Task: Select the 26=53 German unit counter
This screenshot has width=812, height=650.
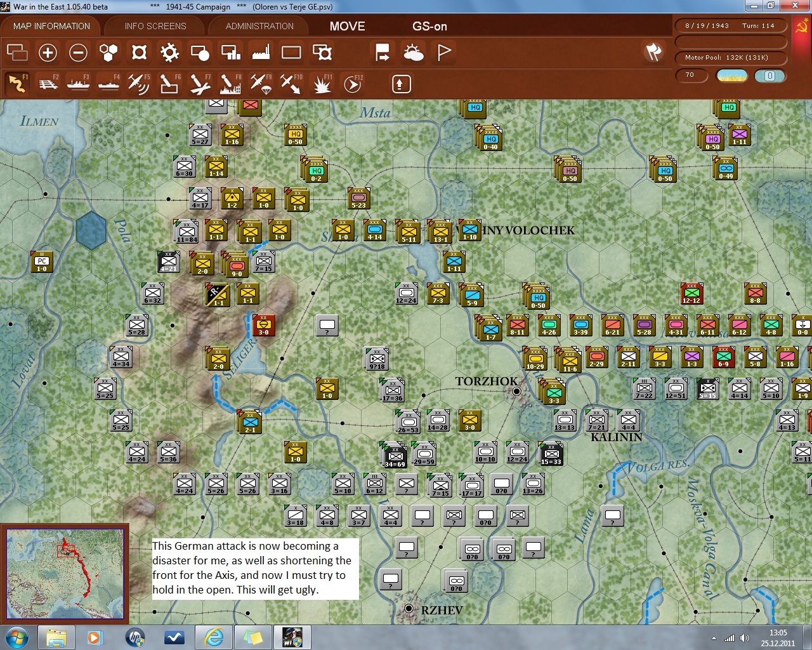Action: pos(408,423)
